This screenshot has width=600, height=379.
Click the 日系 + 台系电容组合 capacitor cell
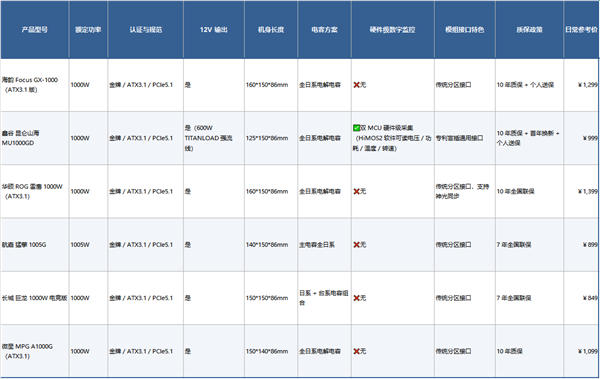[324, 298]
